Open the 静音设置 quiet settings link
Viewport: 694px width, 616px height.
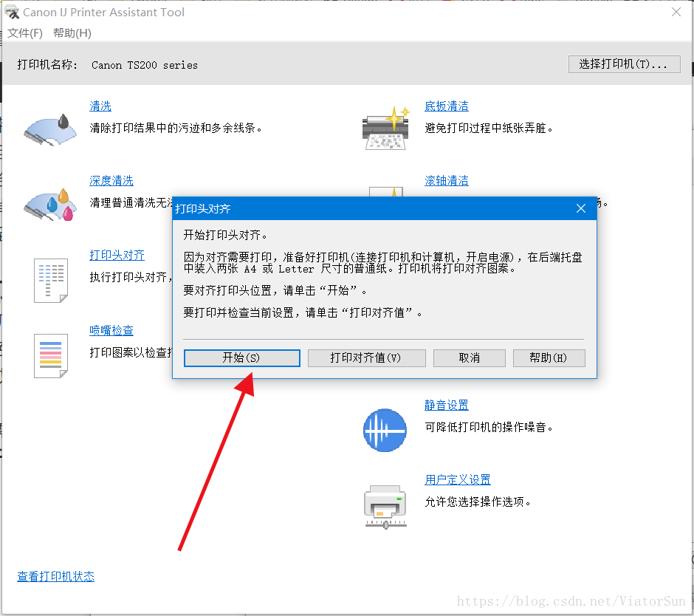pos(446,405)
